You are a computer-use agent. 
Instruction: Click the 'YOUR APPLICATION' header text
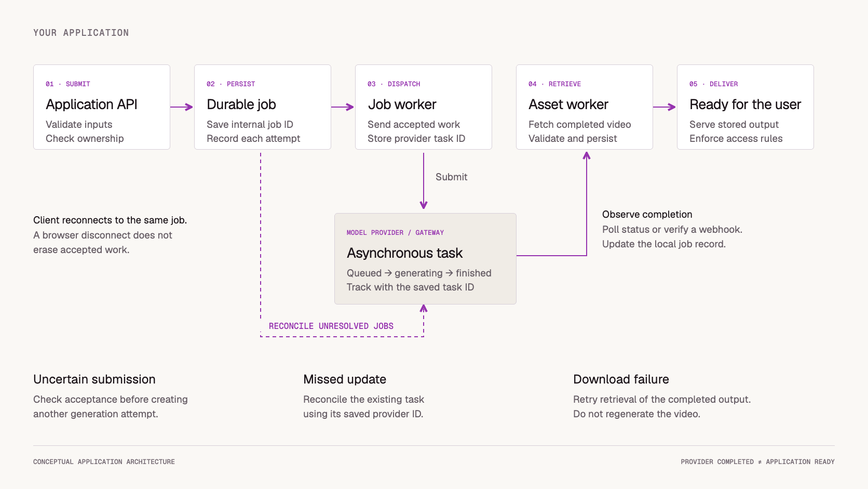click(x=81, y=33)
